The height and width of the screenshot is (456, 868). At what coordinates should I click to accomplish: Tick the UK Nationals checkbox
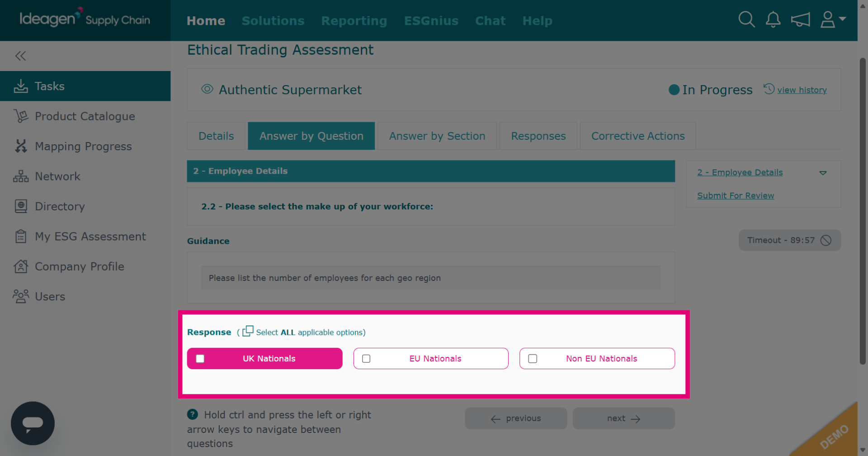pyautogui.click(x=200, y=359)
